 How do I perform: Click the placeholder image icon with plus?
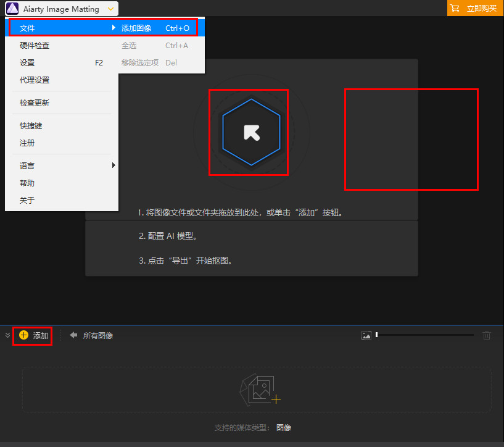click(x=259, y=389)
